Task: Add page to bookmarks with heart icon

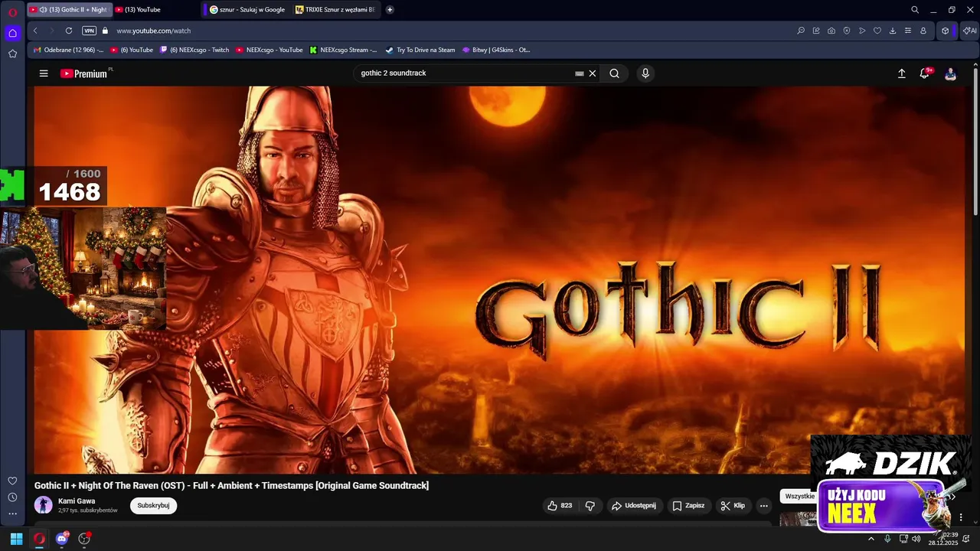Action: point(877,31)
